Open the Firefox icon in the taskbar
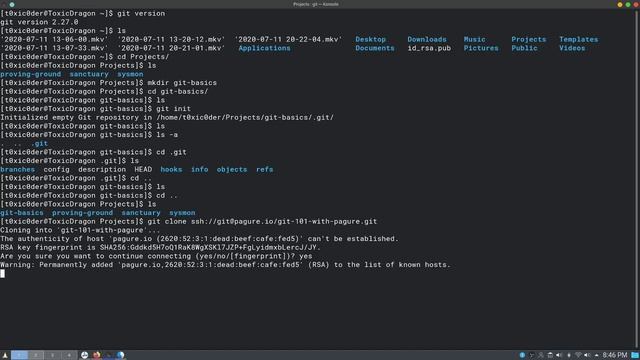This screenshot has height=360, width=640. point(96,355)
